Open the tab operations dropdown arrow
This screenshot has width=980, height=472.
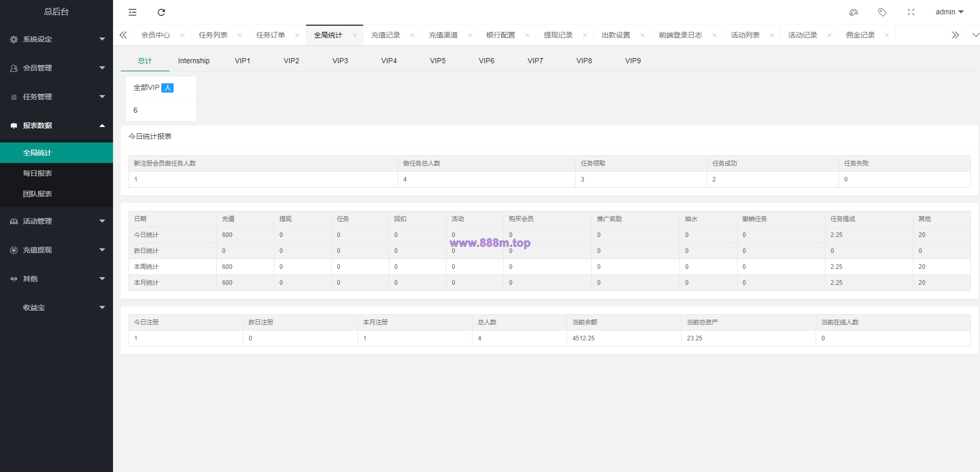point(975,35)
